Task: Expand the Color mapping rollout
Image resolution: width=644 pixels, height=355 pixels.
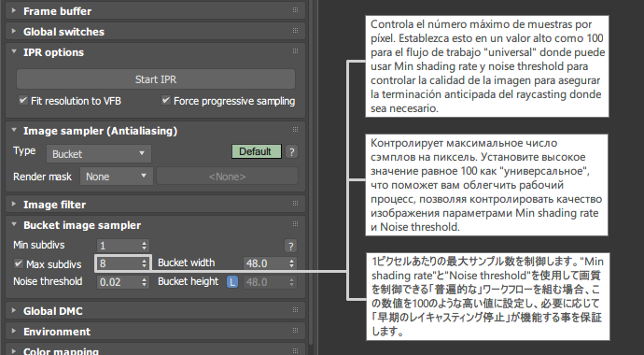Action: pyautogui.click(x=155, y=350)
